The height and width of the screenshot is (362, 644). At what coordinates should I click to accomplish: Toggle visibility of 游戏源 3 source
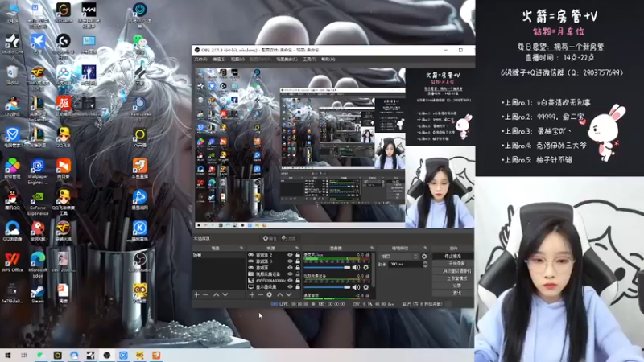tap(291, 261)
